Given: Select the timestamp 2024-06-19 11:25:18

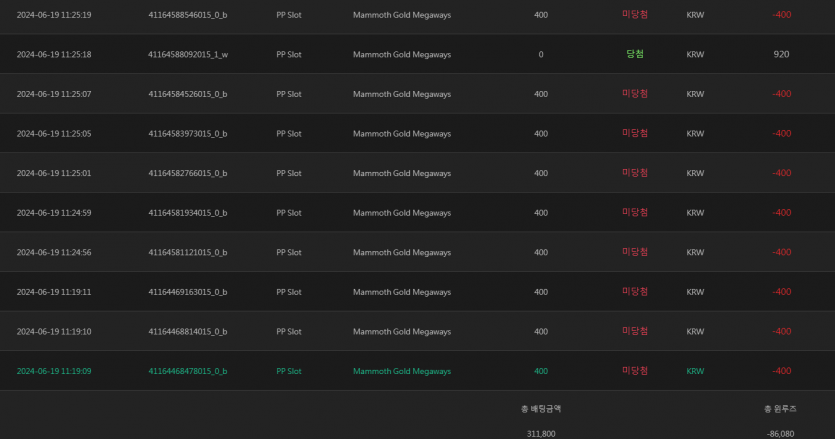Looking at the screenshot, I should [54, 54].
